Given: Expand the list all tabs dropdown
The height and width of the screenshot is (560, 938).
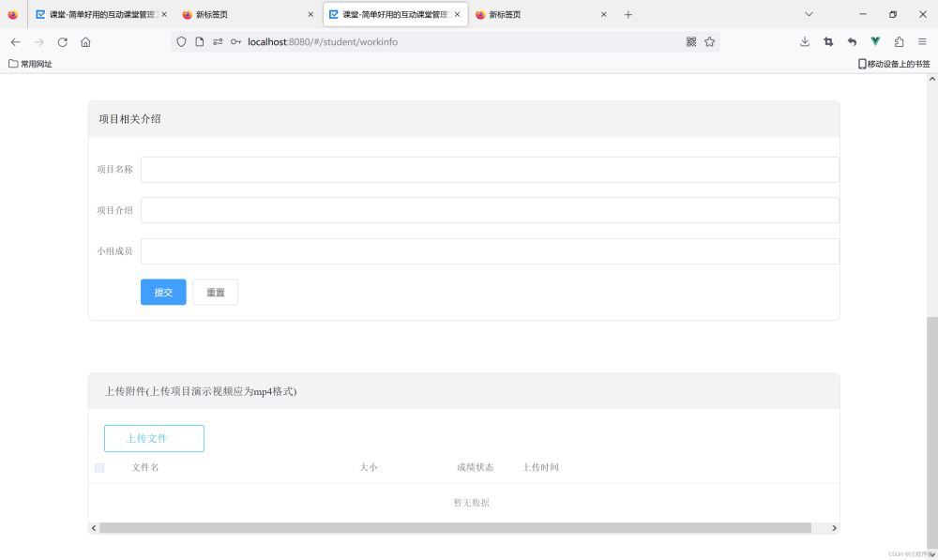Looking at the screenshot, I should point(809,14).
